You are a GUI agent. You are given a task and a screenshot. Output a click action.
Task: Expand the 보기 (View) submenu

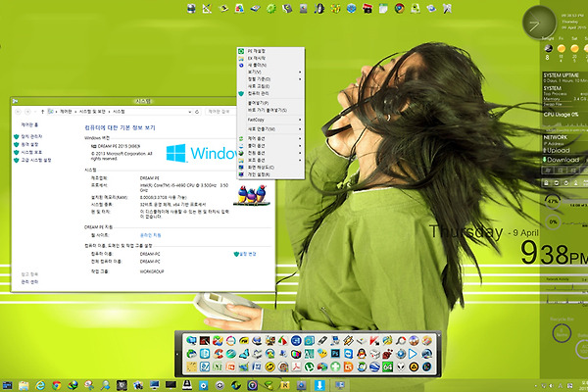coord(257,72)
